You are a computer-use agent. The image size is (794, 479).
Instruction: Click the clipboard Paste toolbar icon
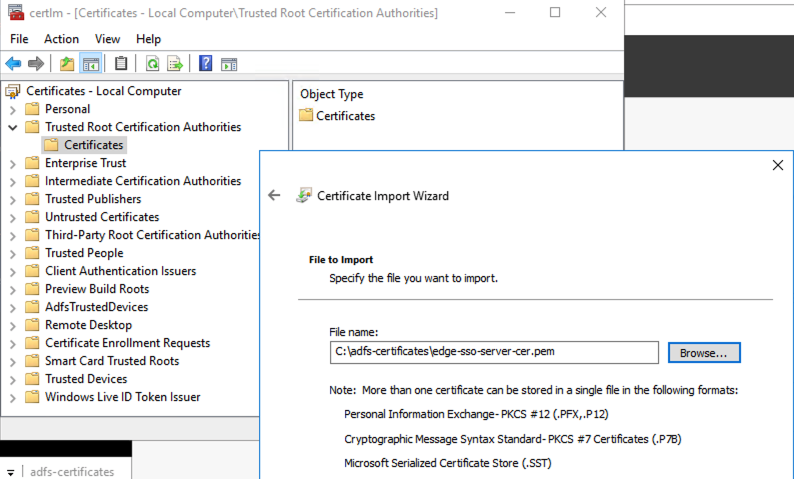[x=121, y=64]
